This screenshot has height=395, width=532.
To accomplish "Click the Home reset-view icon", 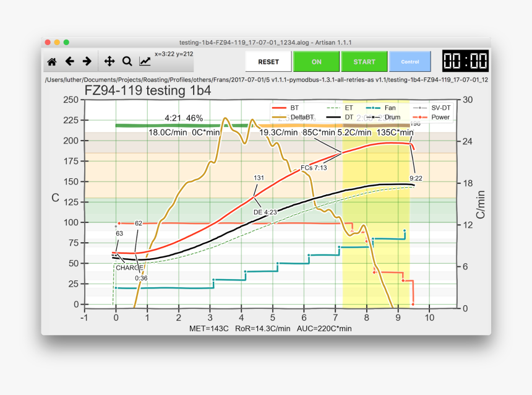I will coord(52,61).
